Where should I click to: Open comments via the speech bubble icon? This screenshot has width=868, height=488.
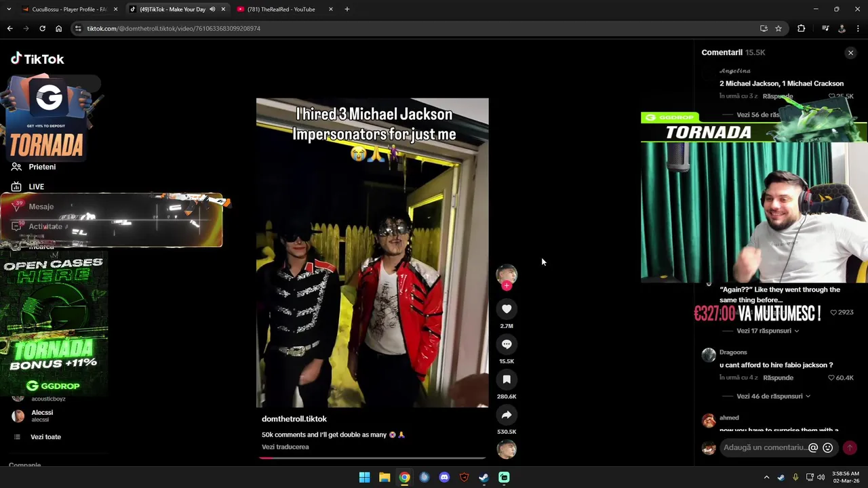point(507,344)
